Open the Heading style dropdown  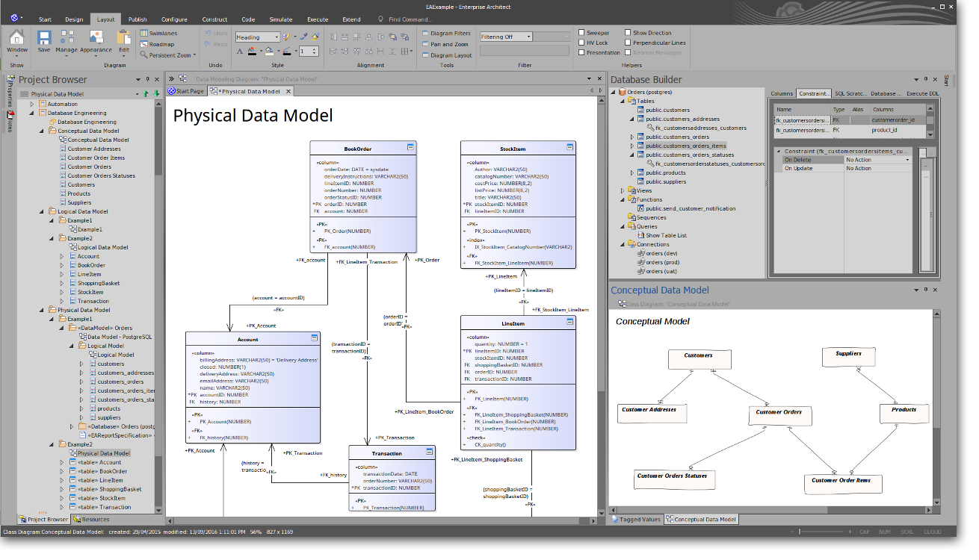[276, 37]
